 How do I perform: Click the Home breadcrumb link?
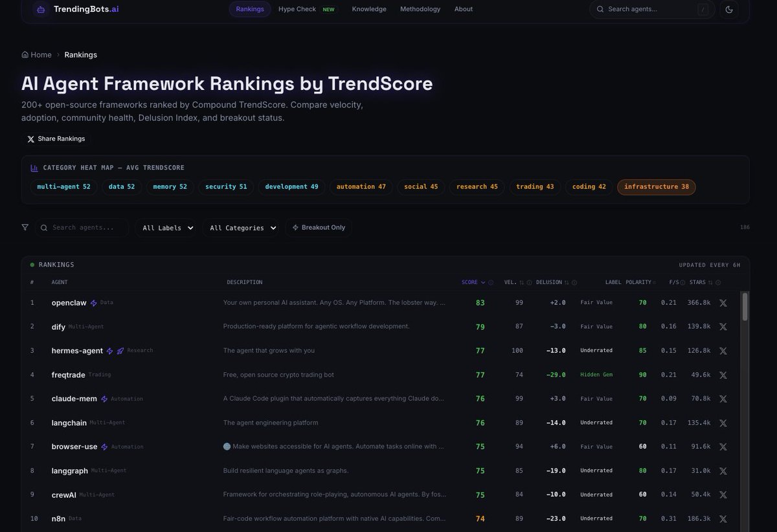36,55
